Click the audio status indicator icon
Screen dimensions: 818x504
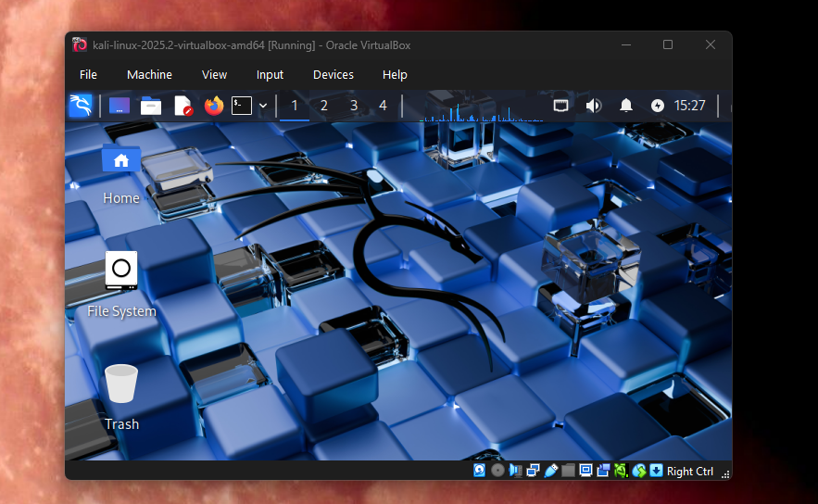515,471
